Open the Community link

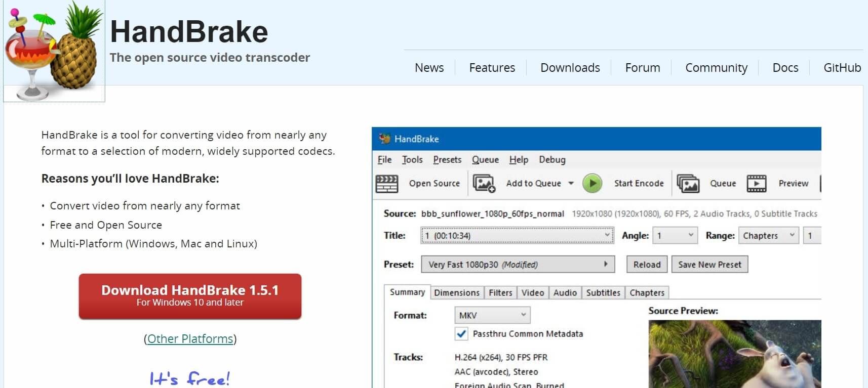(x=716, y=68)
